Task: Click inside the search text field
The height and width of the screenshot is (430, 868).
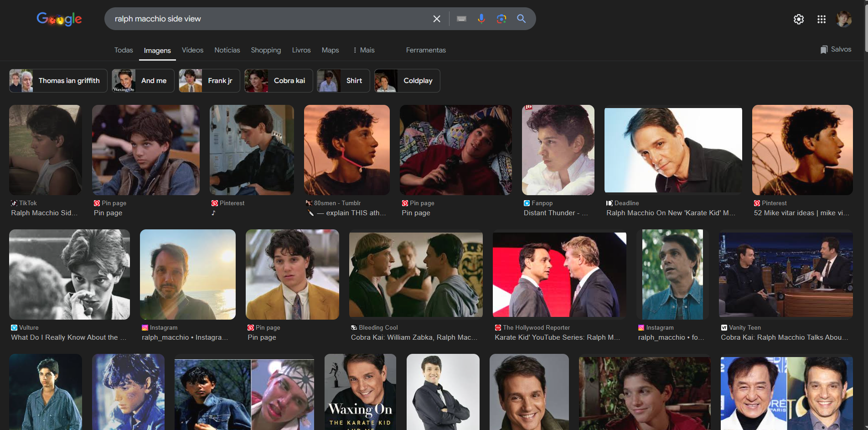Action: (269, 19)
